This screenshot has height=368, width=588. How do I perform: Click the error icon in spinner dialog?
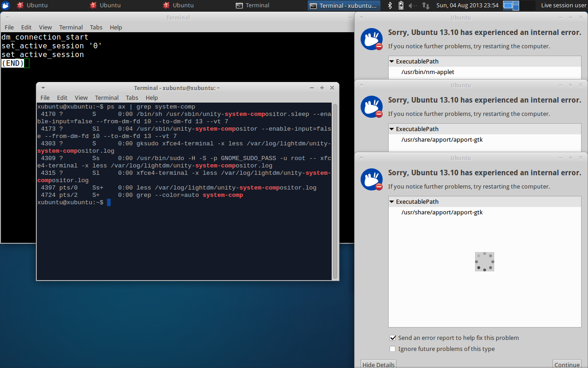[x=372, y=180]
